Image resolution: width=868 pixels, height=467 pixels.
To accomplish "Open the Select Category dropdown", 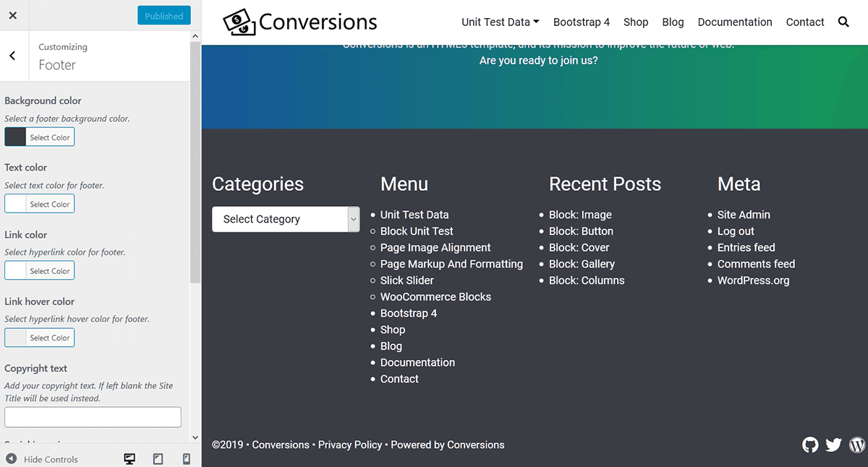I will coord(286,219).
